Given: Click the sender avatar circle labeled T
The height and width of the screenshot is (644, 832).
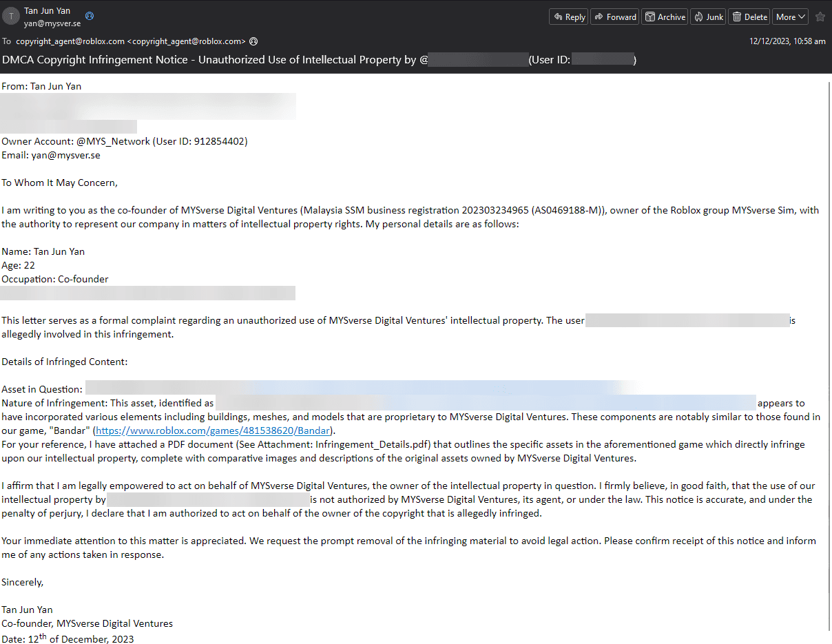Looking at the screenshot, I should 11,17.
